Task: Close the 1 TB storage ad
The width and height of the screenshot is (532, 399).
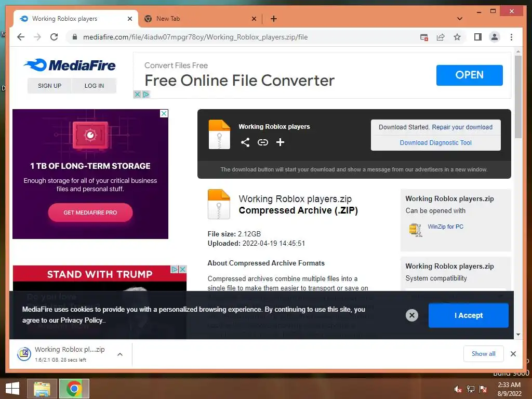Action: click(164, 113)
